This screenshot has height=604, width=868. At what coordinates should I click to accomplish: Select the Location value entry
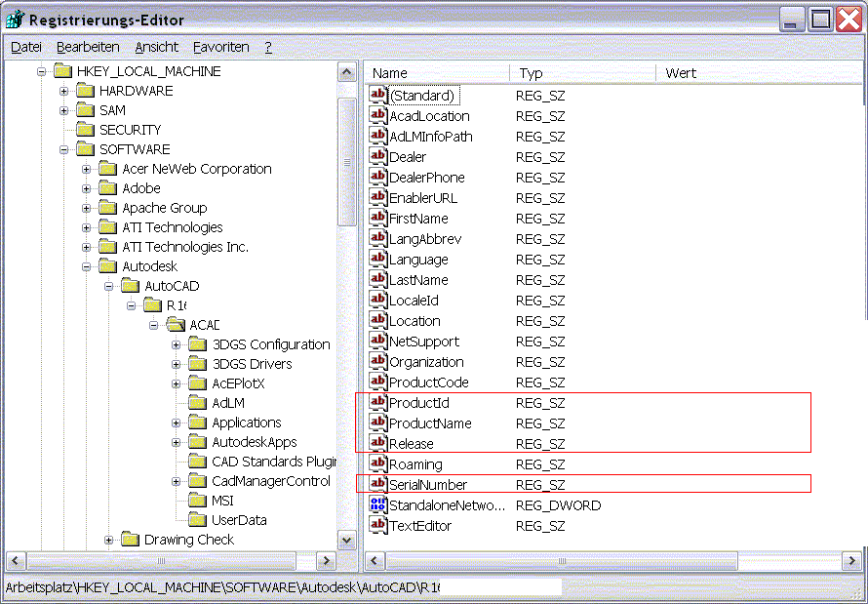pos(414,321)
